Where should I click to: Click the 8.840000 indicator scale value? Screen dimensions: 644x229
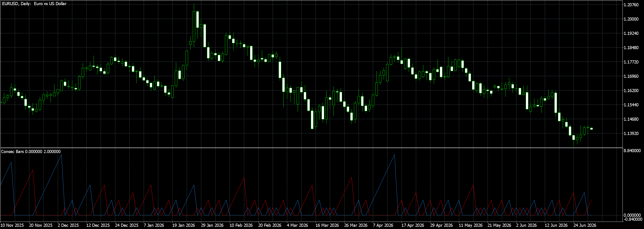632,151
